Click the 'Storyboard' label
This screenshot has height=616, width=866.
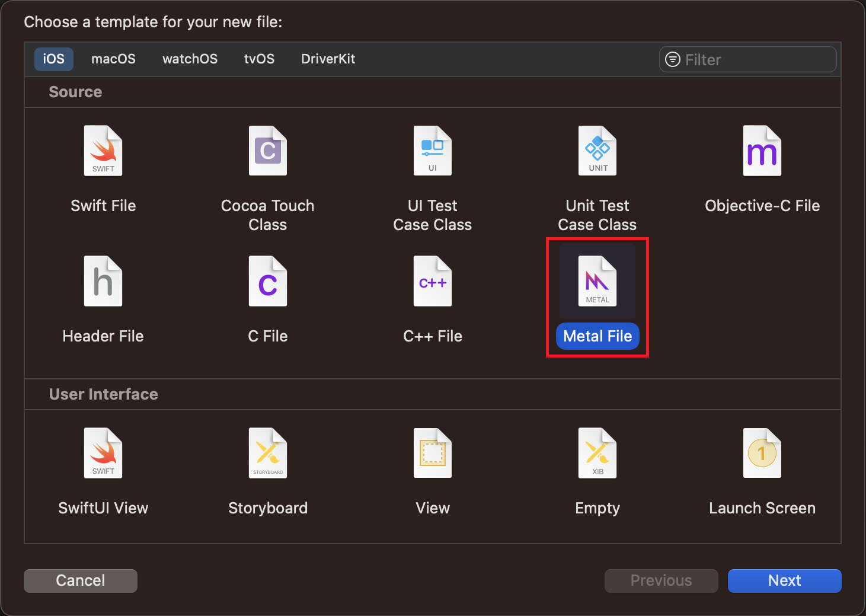pyautogui.click(x=268, y=508)
